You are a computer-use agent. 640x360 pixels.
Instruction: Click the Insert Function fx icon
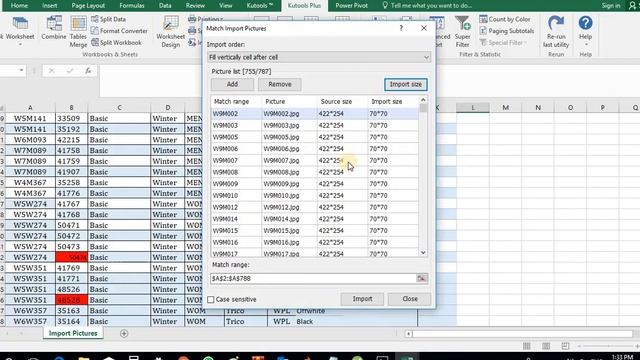[x=88, y=71]
